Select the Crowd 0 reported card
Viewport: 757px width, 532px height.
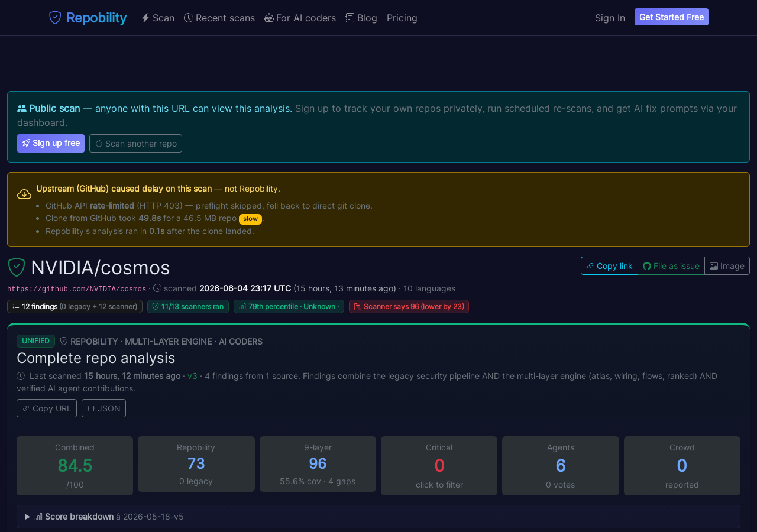(682, 466)
